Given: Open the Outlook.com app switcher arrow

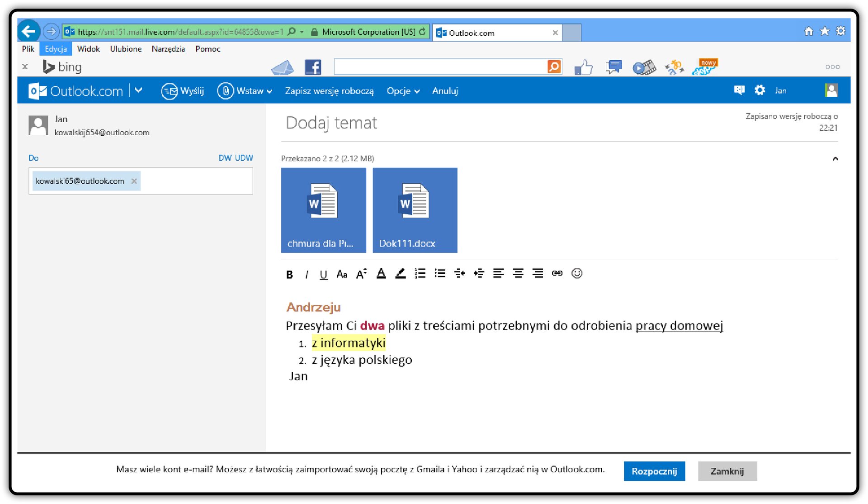Looking at the screenshot, I should (x=138, y=90).
